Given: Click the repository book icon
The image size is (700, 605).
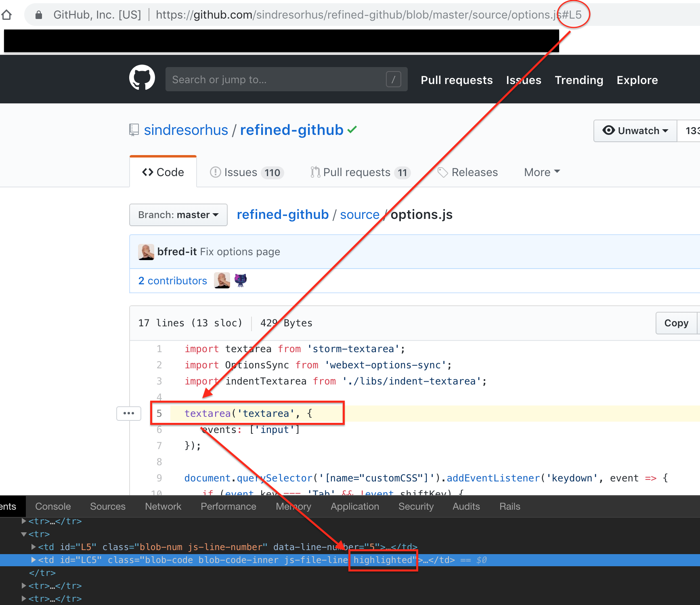Looking at the screenshot, I should coord(134,130).
